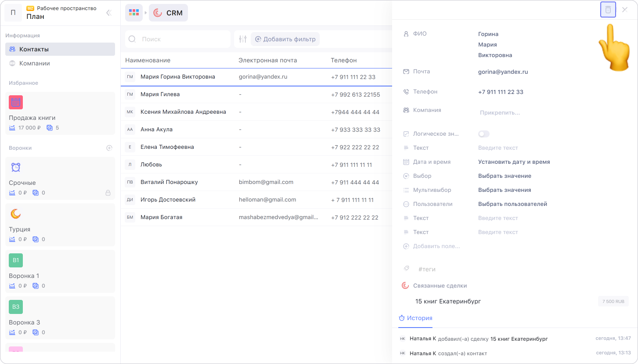Add a new funnel with plus icon
Screen dimensions: 638x364
109,148
